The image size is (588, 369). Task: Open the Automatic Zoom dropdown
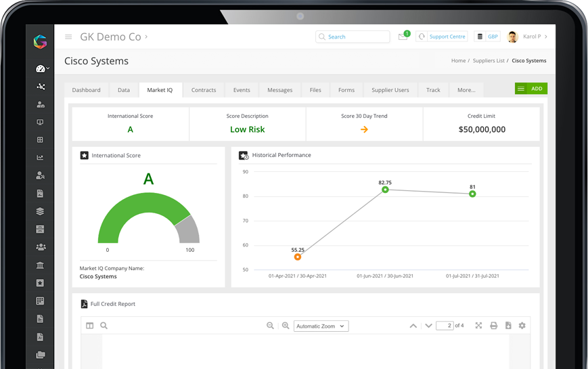point(321,326)
